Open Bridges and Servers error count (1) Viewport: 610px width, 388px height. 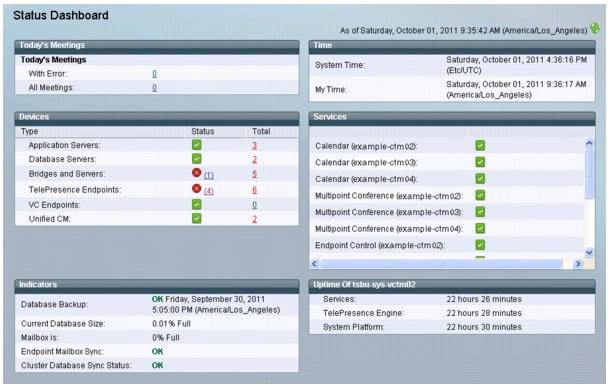click(x=209, y=176)
